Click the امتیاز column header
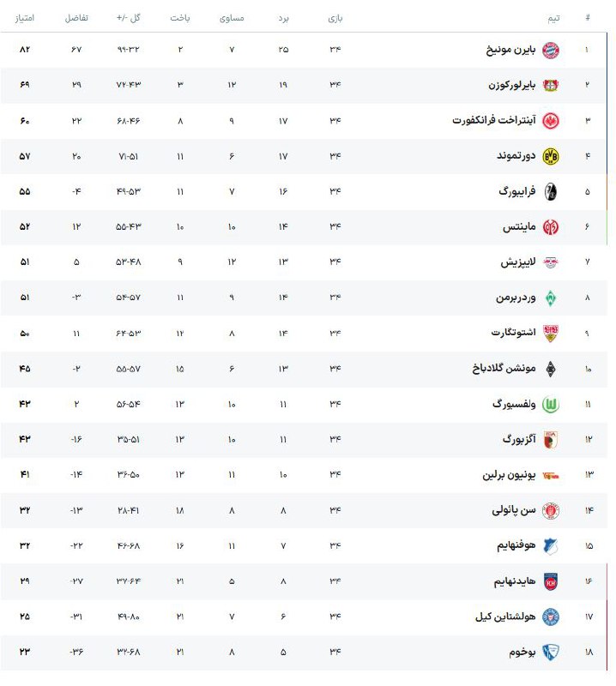 coord(24,17)
